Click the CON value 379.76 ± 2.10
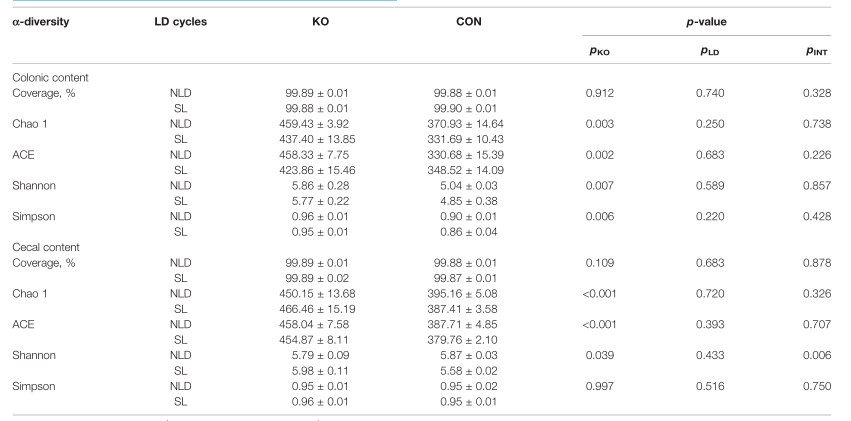Screen dimensions: 851x421 pos(465,340)
